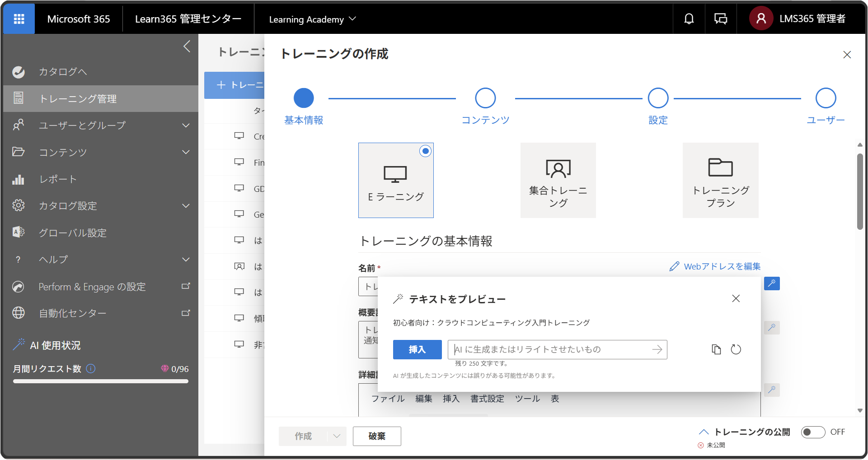Click the 挿入 button in the preview popup
The width and height of the screenshot is (868, 460).
(418, 349)
